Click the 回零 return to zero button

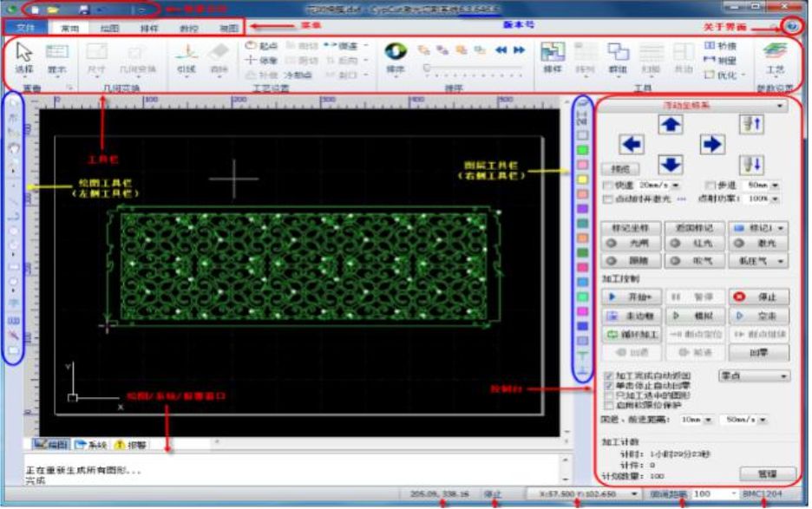(x=759, y=353)
